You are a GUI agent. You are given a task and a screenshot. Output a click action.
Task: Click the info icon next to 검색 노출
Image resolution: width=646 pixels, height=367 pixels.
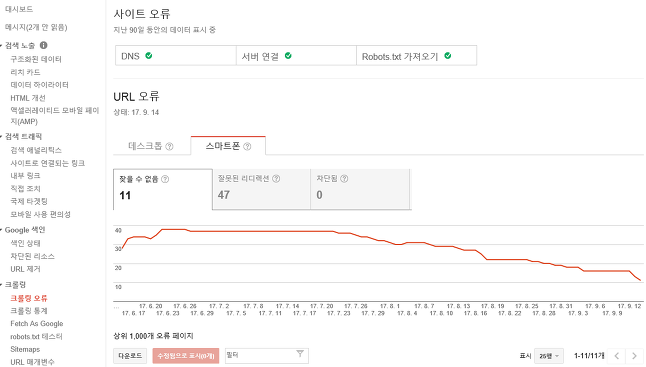tap(43, 45)
